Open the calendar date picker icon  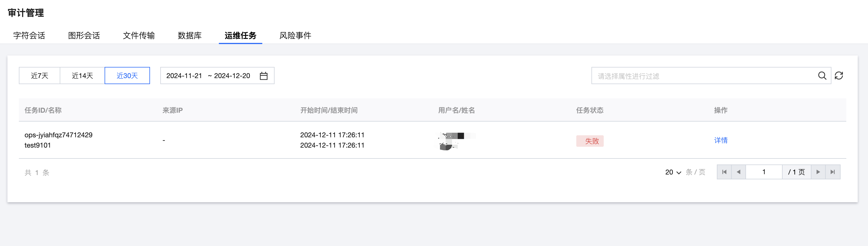(x=263, y=76)
